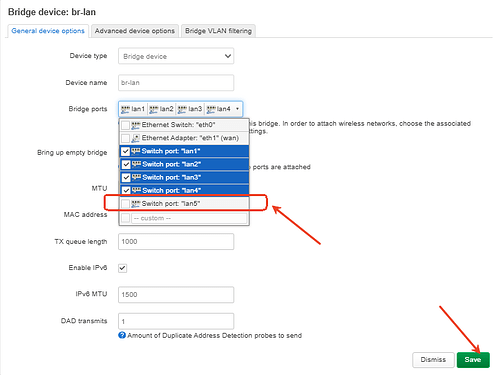Click the lan3 port icon in Bridge ports field
The width and height of the screenshot is (493, 375).
click(182, 109)
